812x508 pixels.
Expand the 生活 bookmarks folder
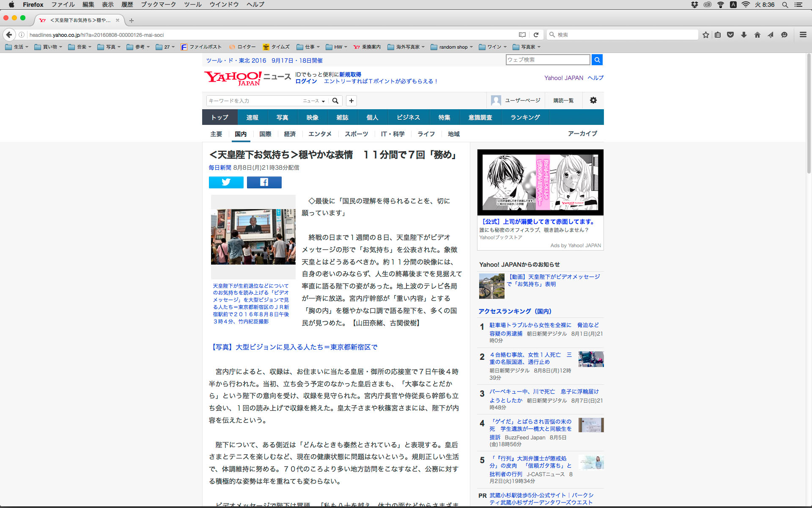(x=17, y=47)
